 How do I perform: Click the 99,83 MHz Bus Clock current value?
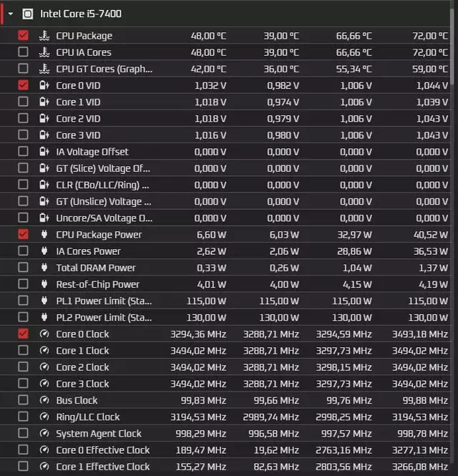click(203, 400)
